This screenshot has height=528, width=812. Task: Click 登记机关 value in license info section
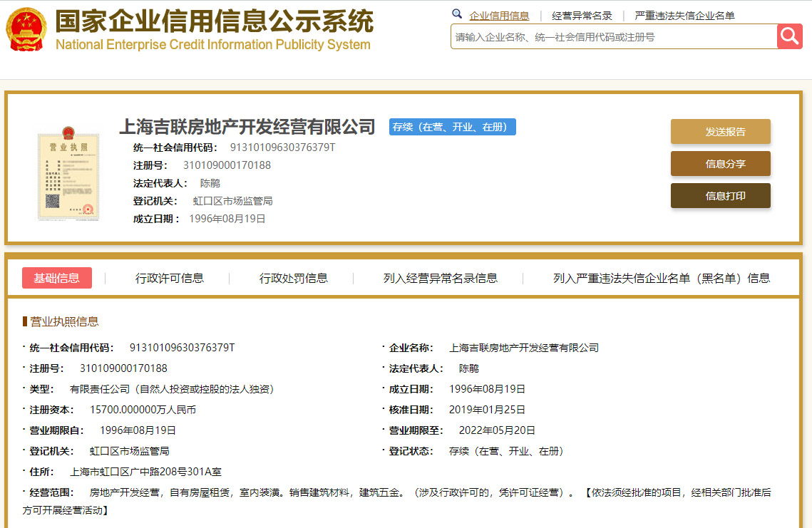[130, 451]
